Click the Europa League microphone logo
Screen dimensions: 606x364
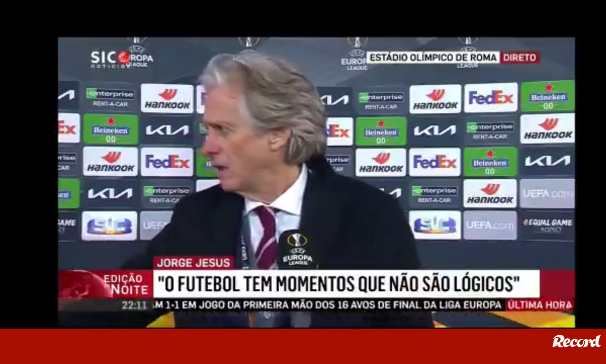click(x=297, y=250)
